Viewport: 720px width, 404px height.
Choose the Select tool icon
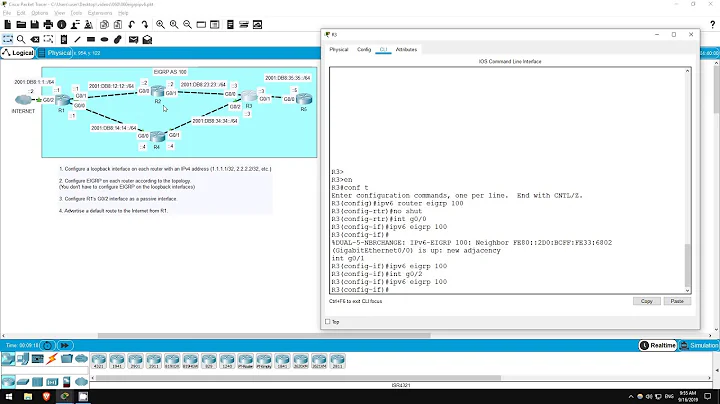tap(8, 39)
